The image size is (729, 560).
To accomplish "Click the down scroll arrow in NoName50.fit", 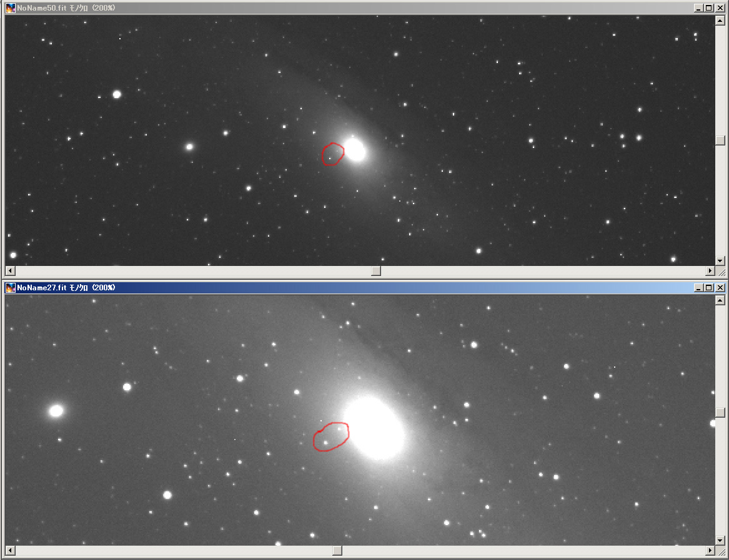I will pyautogui.click(x=720, y=261).
